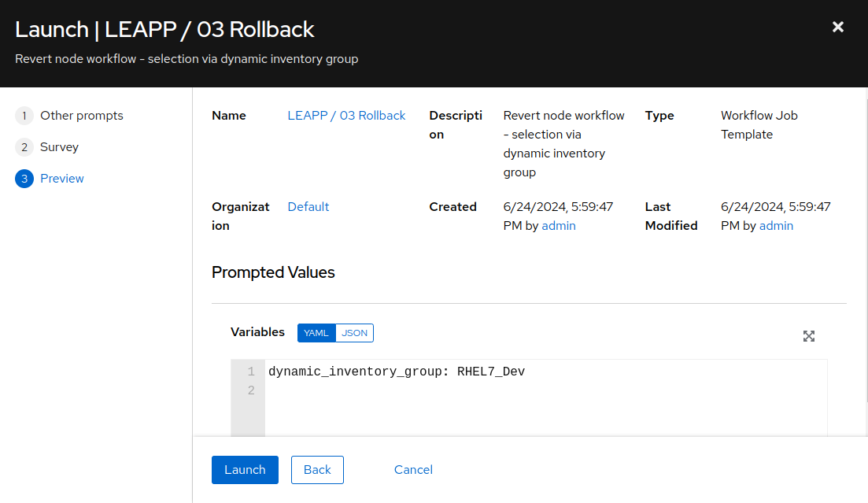Click the dialog title Launch | LEAPP / 03 Rollback
This screenshot has width=868, height=503.
click(164, 29)
